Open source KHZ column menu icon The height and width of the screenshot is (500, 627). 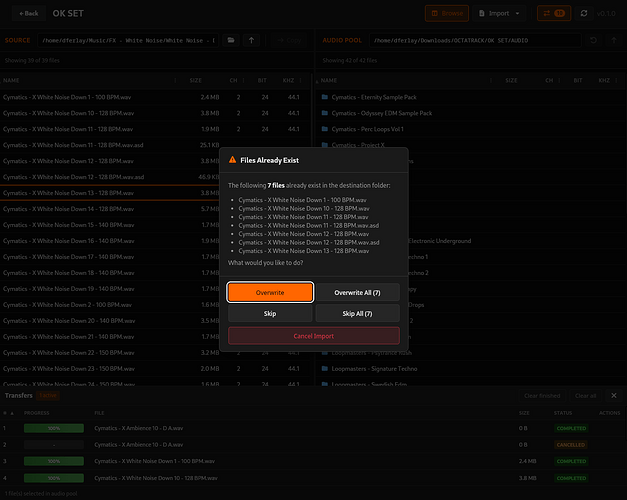[300, 80]
